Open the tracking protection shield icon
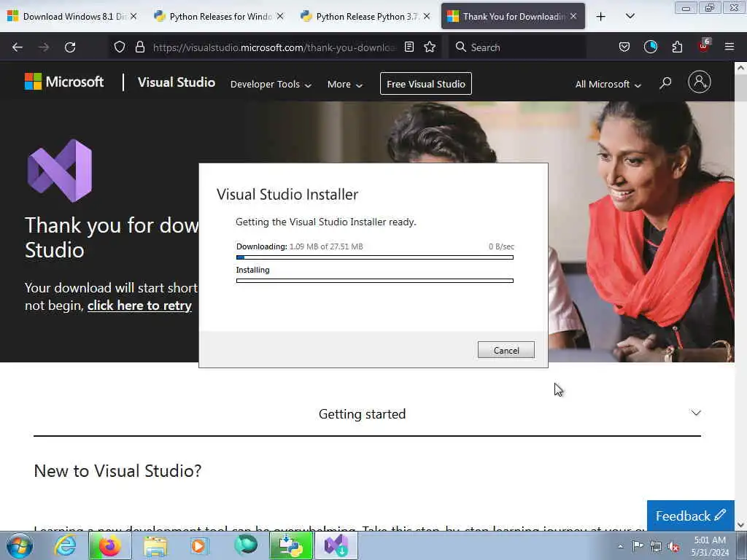Viewport: 747px width, 560px height. [x=120, y=47]
